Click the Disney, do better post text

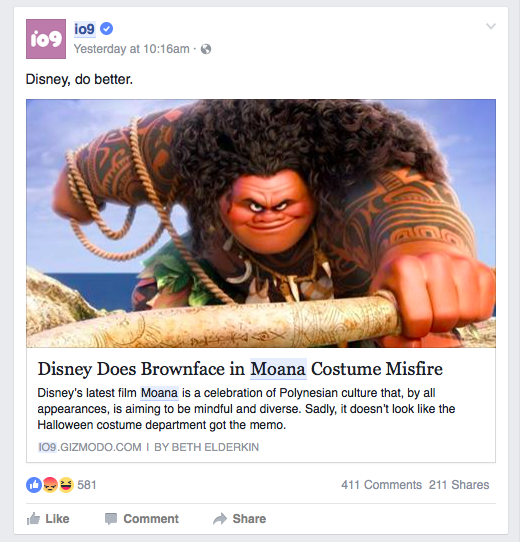pyautogui.click(x=79, y=80)
